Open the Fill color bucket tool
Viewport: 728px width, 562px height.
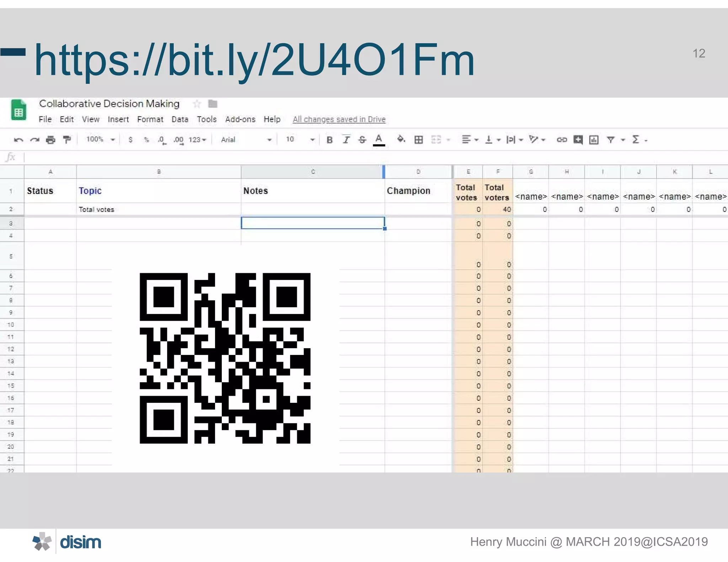(401, 139)
